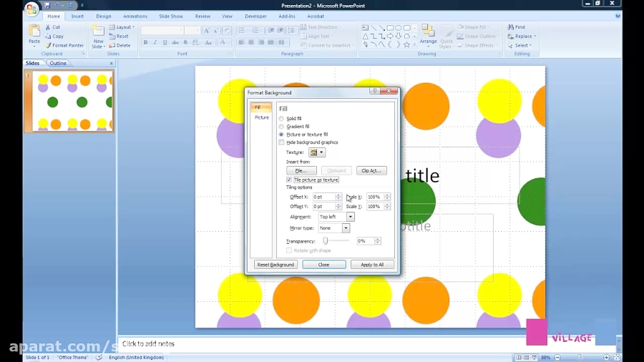The height and width of the screenshot is (362, 644).
Task: Enable Hide background graphics checkbox
Action: tap(282, 142)
